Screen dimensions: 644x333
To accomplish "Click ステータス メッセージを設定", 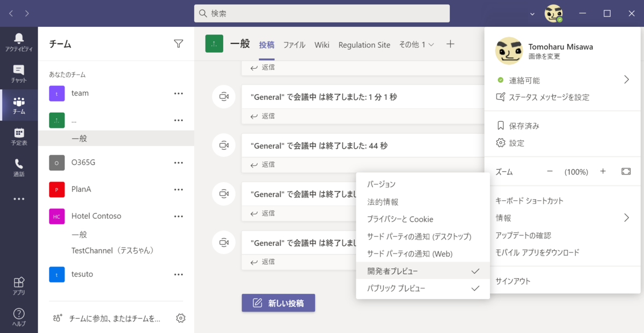I will click(543, 97).
